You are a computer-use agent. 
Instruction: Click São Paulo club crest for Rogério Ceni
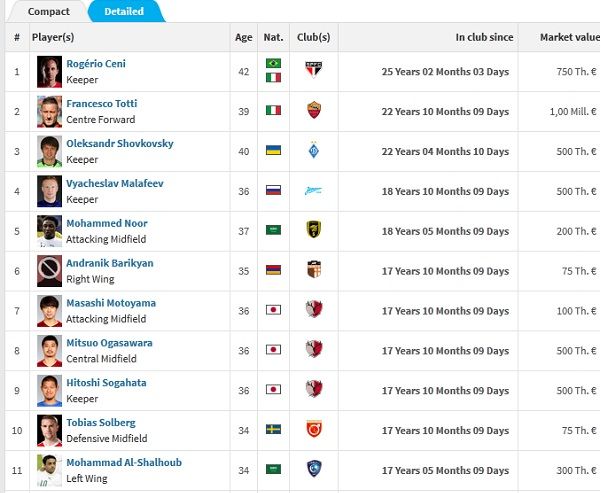(x=314, y=71)
